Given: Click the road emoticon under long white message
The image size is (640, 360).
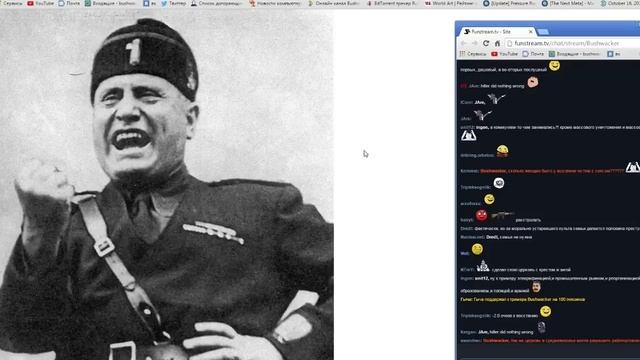Looking at the screenshot, I should click(469, 136).
